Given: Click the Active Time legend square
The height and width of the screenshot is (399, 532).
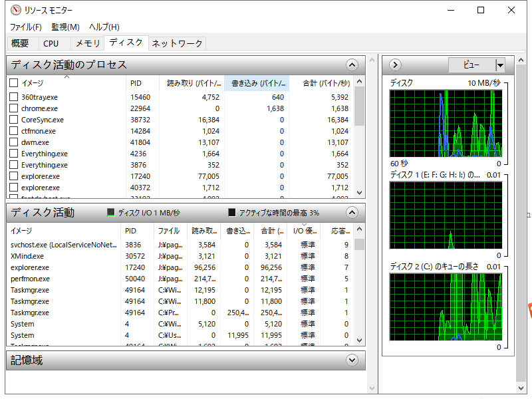Looking at the screenshot, I should 231,213.
